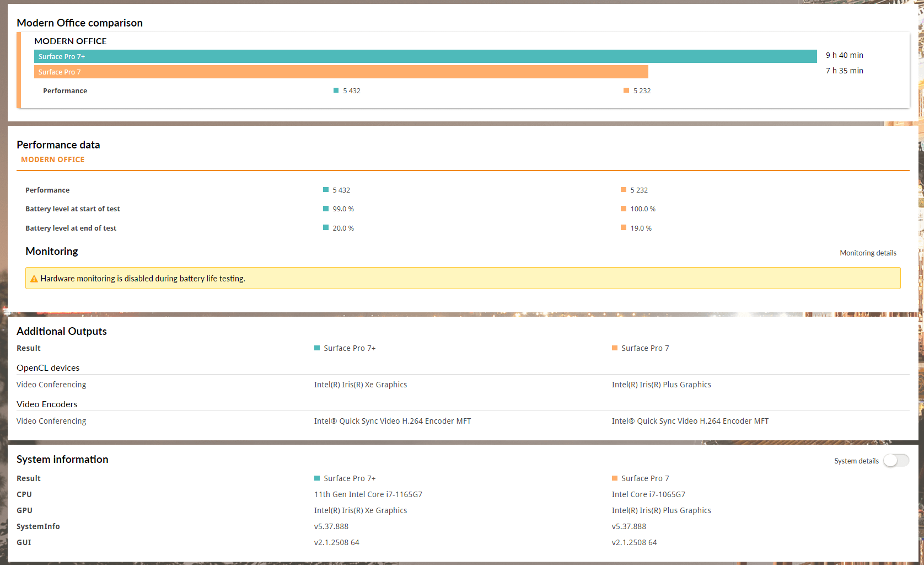Click the 'v2.1.2508 64' GUI version for Surface Pro 7+
This screenshot has height=565, width=924.
pos(336,542)
